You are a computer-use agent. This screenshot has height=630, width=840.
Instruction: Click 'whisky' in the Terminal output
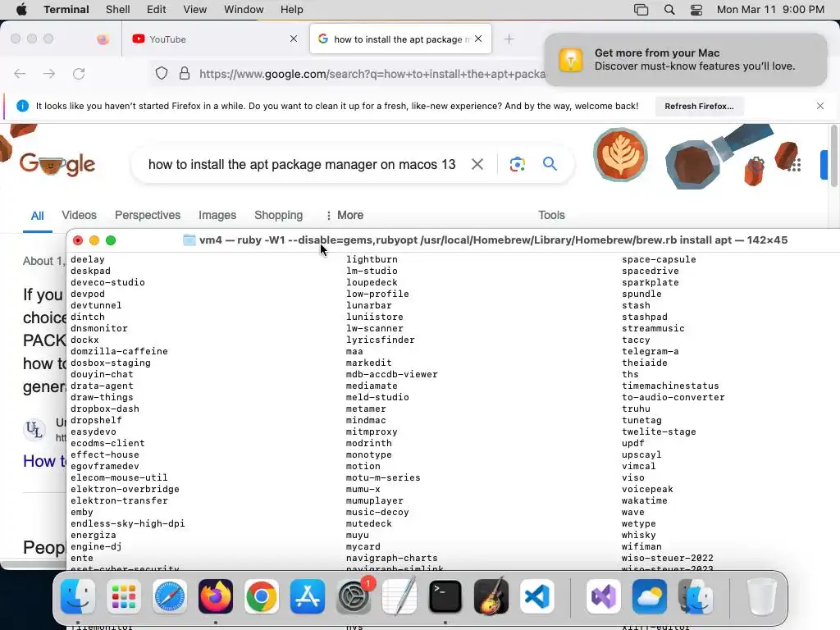tap(638, 535)
